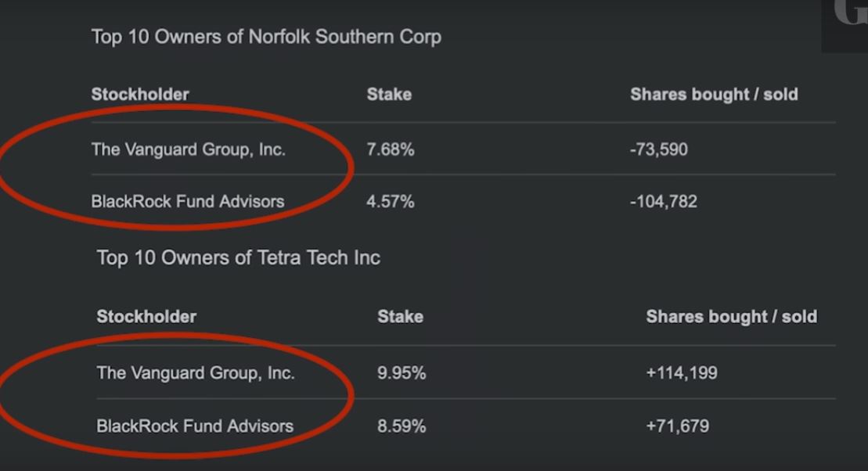Click the -104,782 shares sold figure
The height and width of the screenshot is (471, 868).
663,201
